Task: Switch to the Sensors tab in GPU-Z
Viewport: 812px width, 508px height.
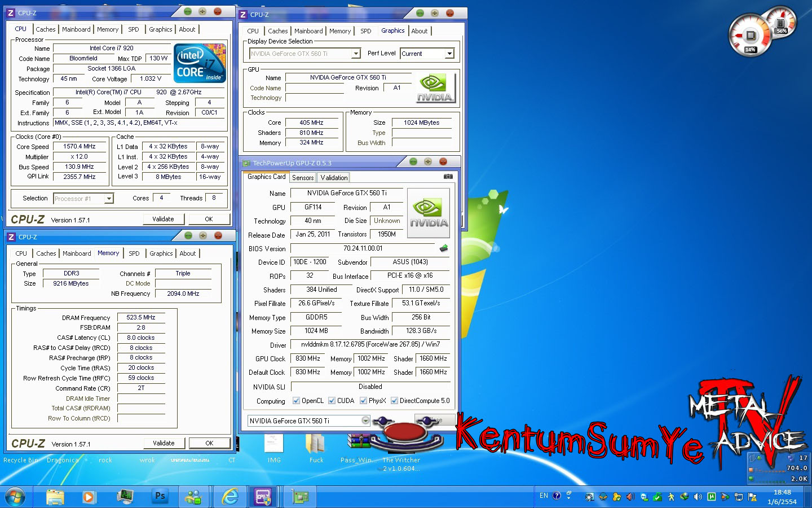Action: coord(303,177)
